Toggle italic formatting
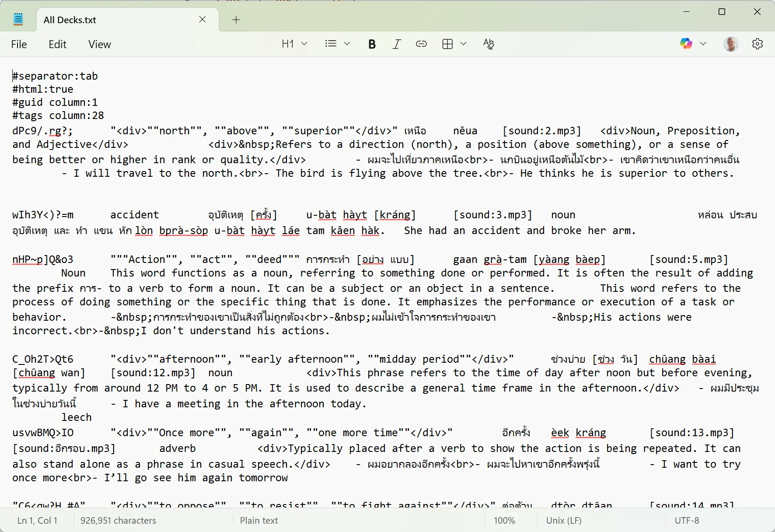775x532 pixels. click(x=397, y=44)
